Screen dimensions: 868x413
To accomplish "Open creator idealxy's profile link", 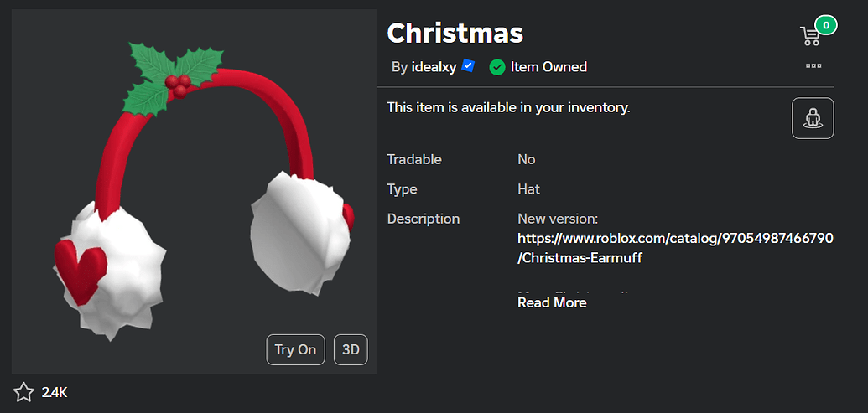I will (434, 67).
